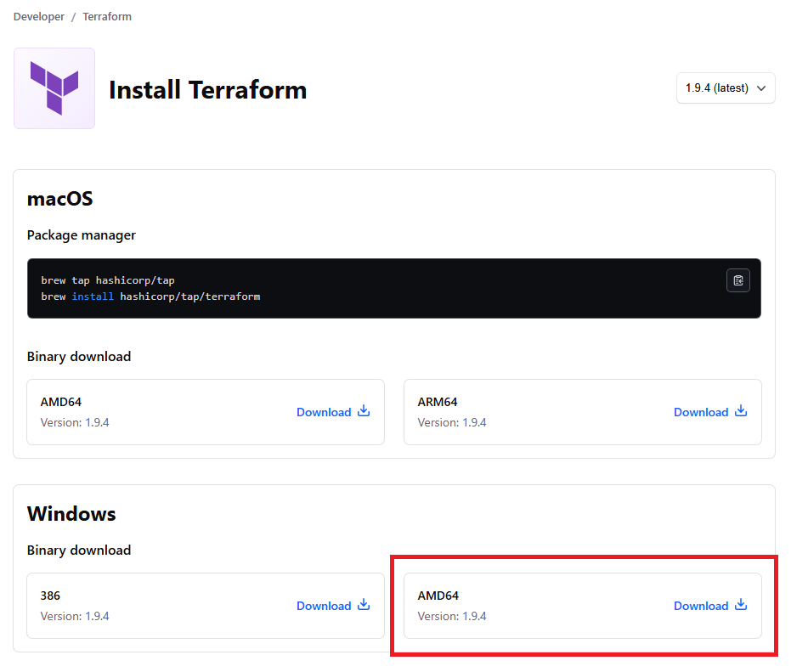Click the Download link for macOS ARM64
This screenshot has height=672, width=791.
(710, 412)
